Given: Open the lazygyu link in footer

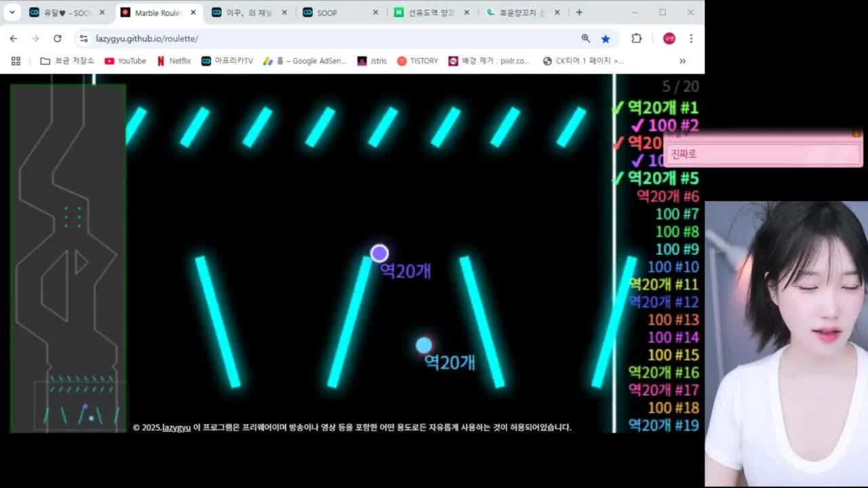Looking at the screenshot, I should point(176,428).
